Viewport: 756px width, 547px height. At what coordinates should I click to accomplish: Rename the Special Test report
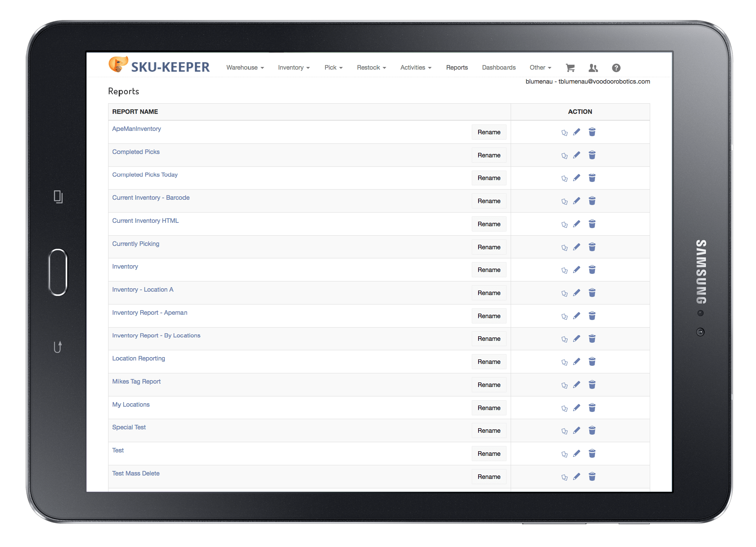coord(489,430)
